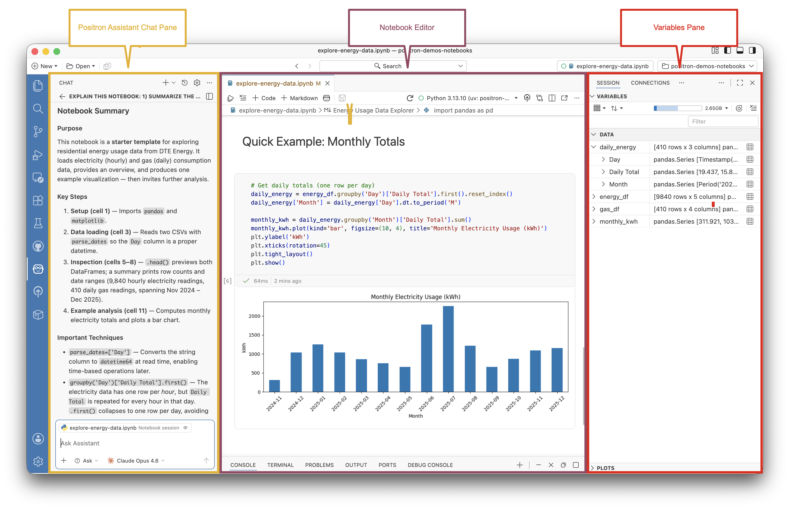Toggle primary side bar visibility

728,51
